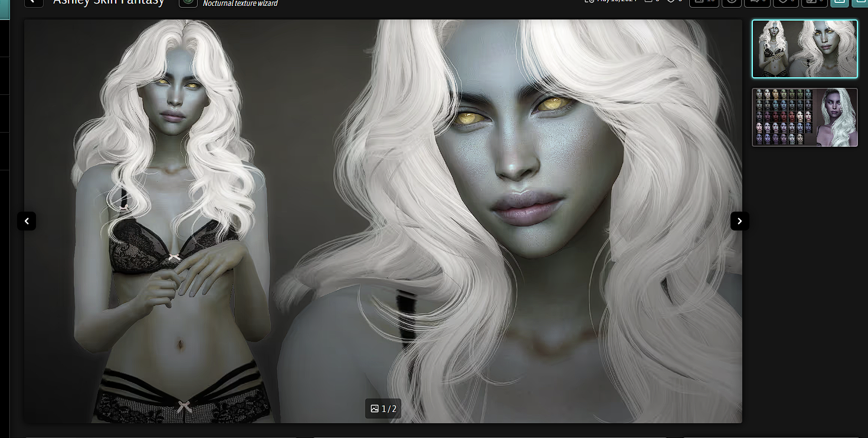
Task: Open the main preview image of the skin
Action: (383, 221)
